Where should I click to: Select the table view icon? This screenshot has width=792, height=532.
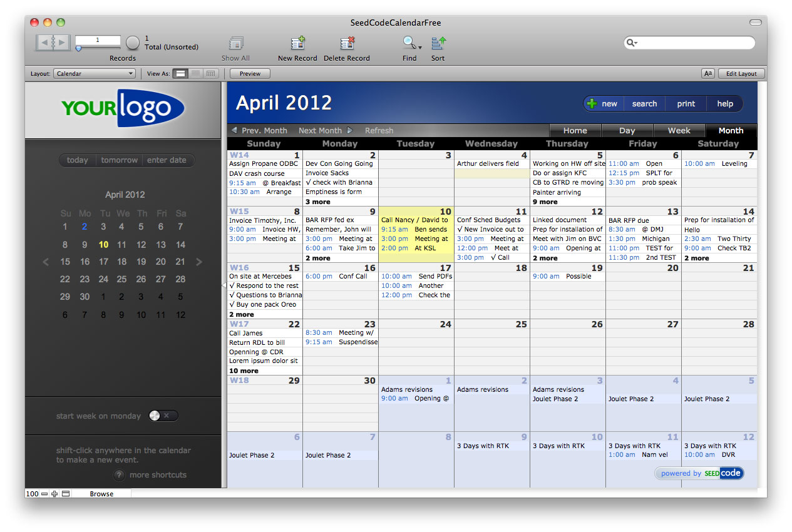[210, 73]
